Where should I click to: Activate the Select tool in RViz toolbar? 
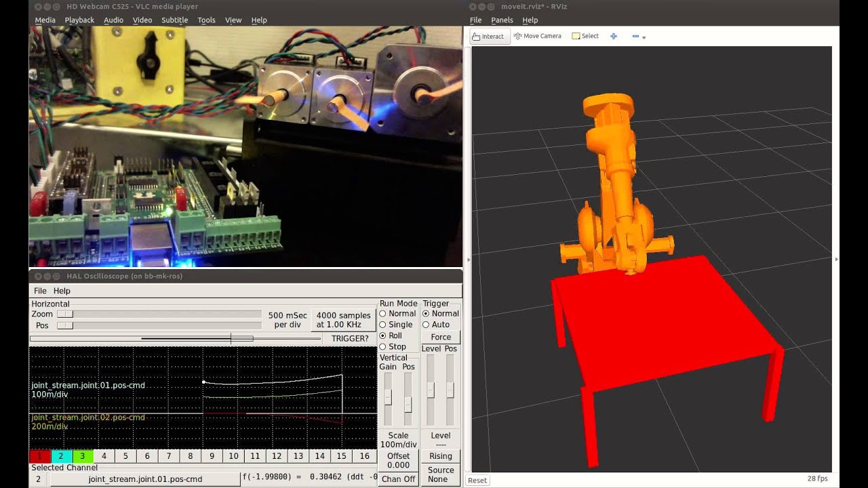(x=585, y=36)
